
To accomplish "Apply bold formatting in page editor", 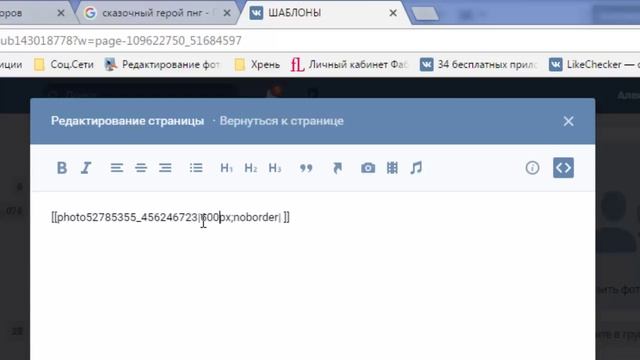I will pos(62,168).
